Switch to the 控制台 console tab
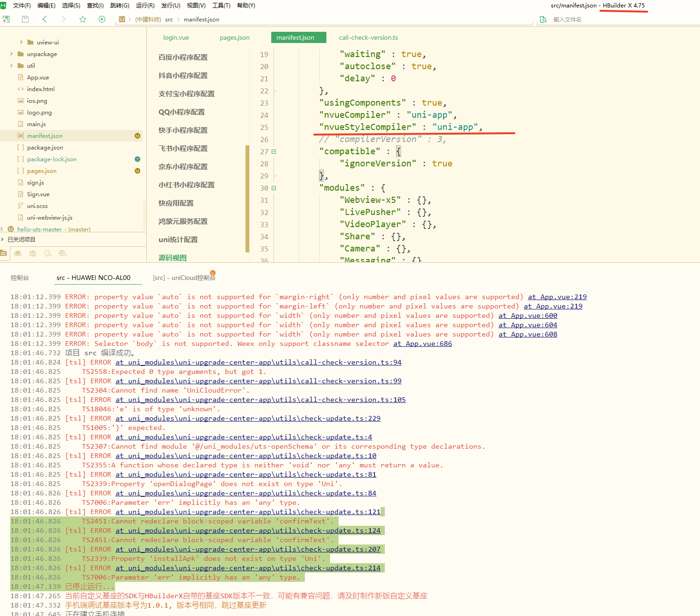700x616 pixels. pos(20,278)
